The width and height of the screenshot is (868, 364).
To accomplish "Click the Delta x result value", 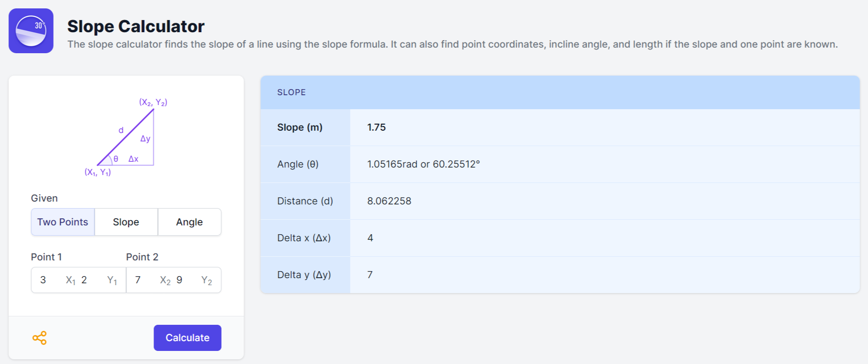I will (x=370, y=238).
